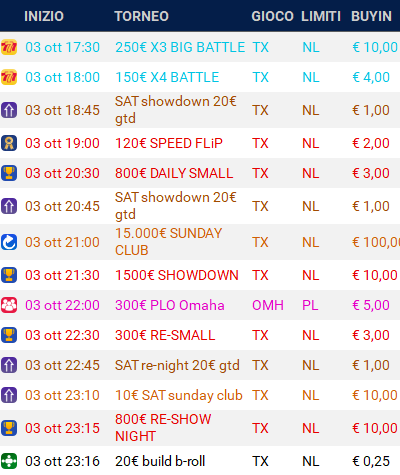Click the red players icon for PLO Omaha
Screen dimensions: 400x475
[x=9, y=305]
